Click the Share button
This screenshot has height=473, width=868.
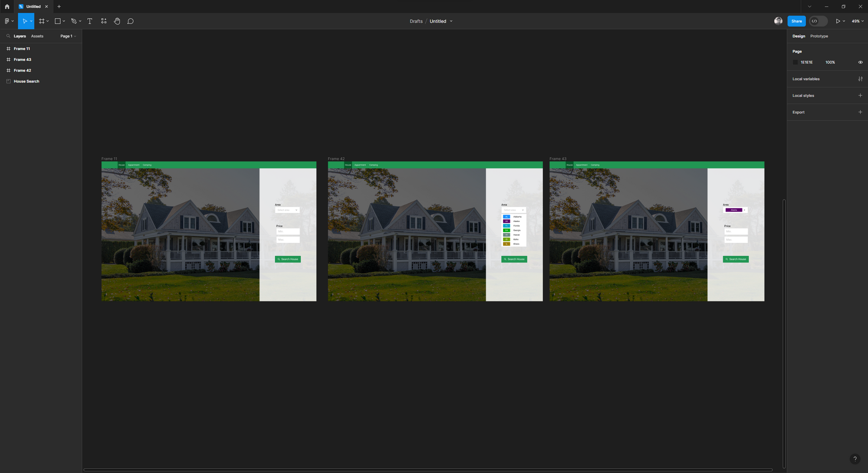pyautogui.click(x=796, y=21)
